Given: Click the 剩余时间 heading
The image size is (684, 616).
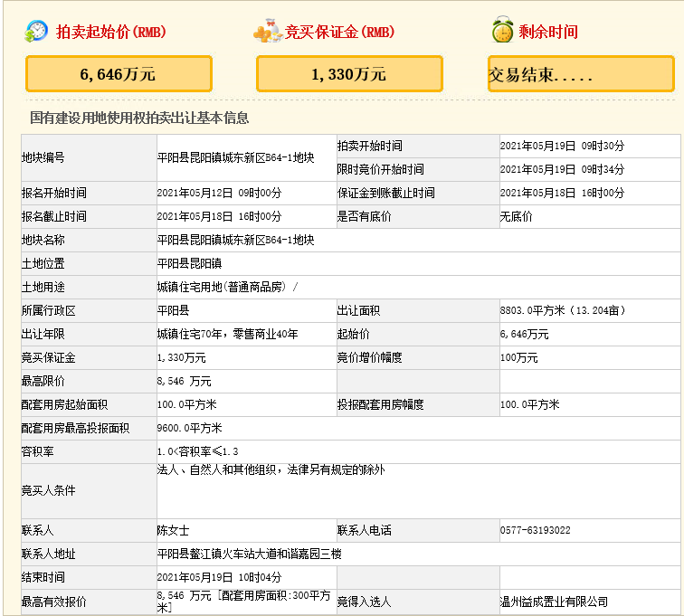Looking at the screenshot, I should point(548,32).
